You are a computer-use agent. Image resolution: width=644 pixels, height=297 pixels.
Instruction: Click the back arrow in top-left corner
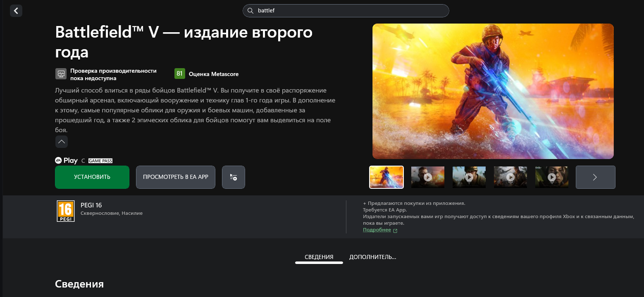[x=16, y=11]
